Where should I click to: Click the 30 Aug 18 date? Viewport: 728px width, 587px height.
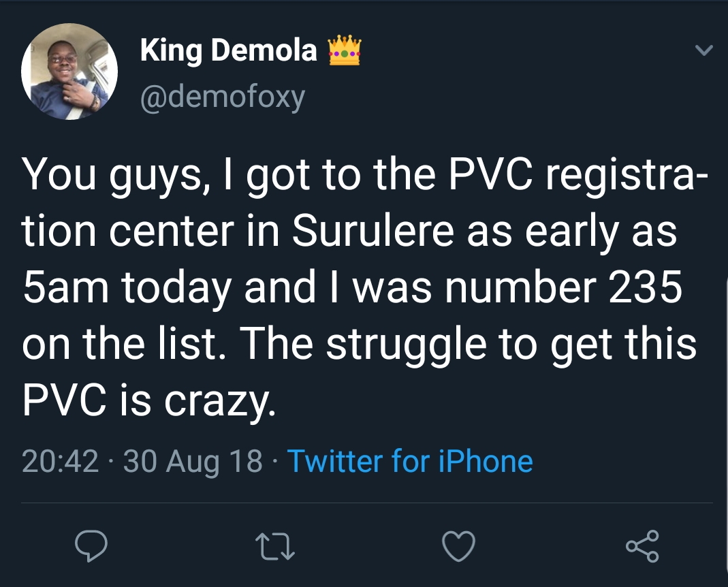193,461
